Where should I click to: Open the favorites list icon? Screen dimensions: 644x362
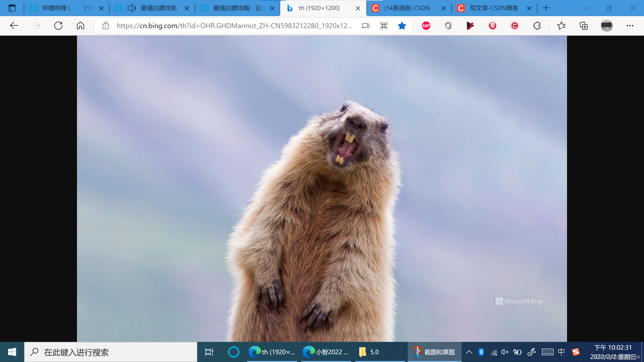point(561,26)
